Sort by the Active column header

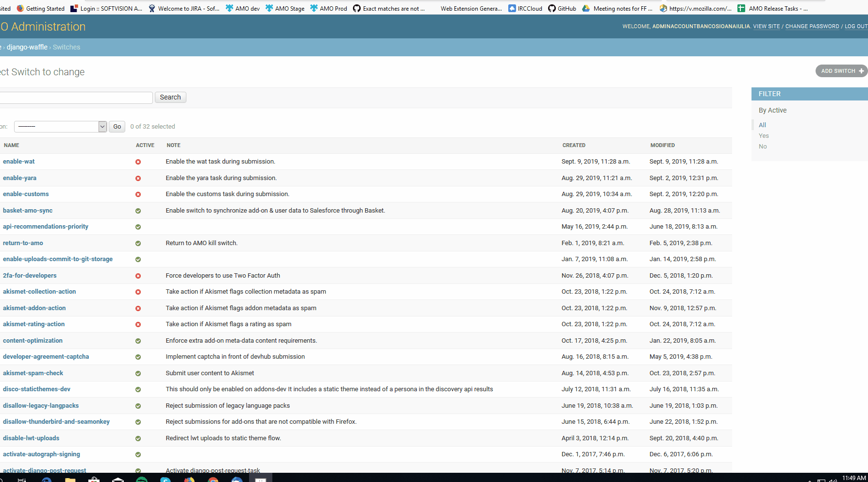[x=145, y=145]
